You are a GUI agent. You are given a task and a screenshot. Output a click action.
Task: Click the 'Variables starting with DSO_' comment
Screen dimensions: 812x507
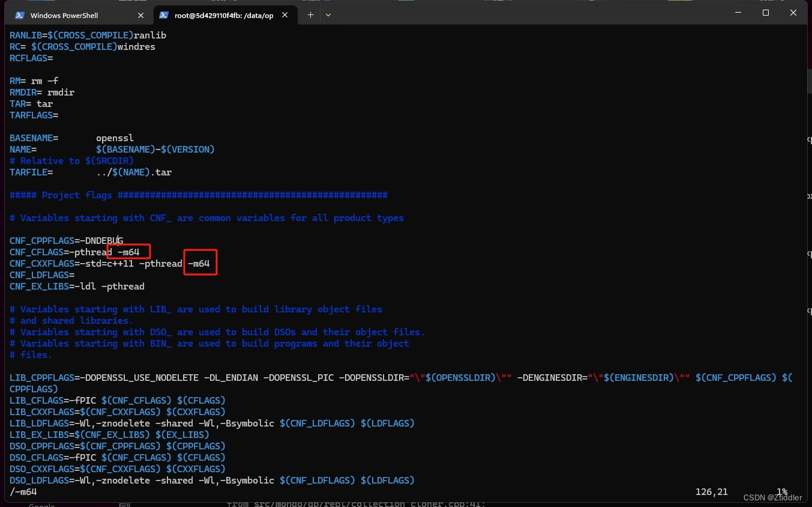[x=217, y=332]
